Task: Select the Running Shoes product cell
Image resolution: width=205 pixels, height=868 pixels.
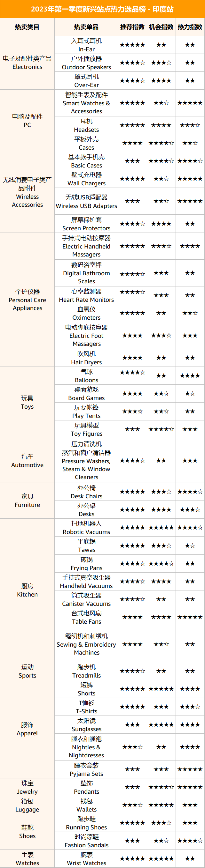Action: point(86,823)
